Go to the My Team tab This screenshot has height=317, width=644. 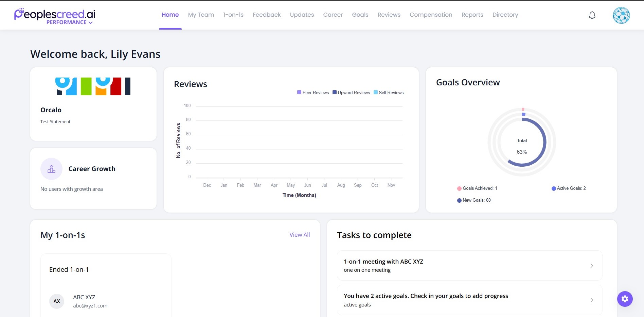tap(201, 15)
